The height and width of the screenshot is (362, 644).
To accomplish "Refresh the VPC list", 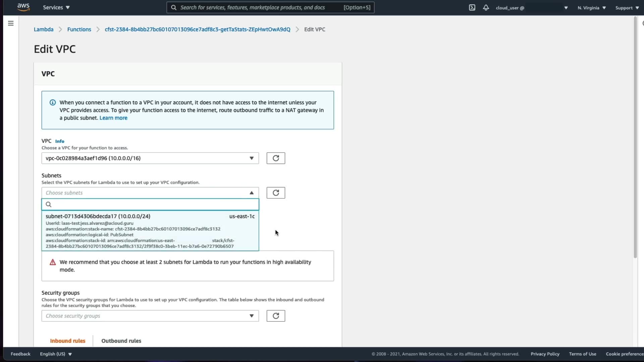I will pyautogui.click(x=276, y=158).
